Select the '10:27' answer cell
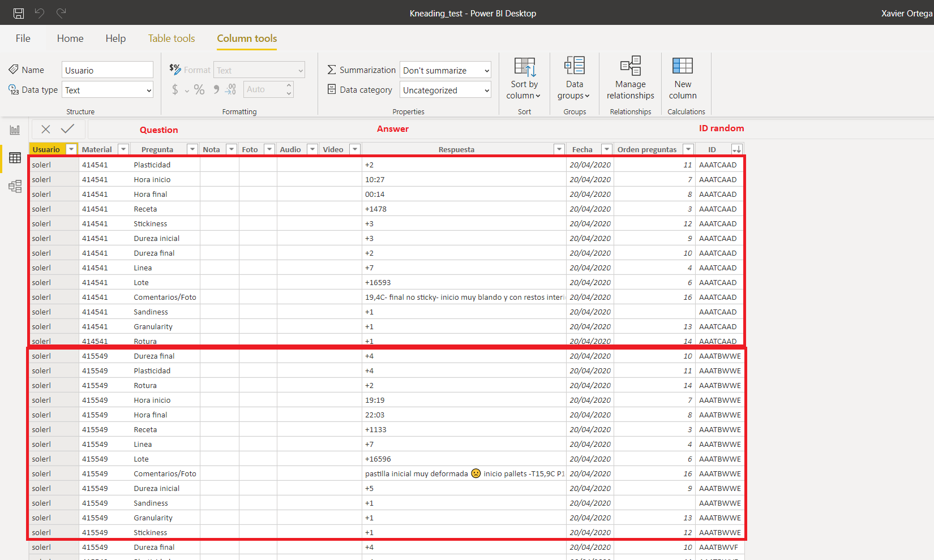This screenshot has width=934, height=560. click(464, 179)
